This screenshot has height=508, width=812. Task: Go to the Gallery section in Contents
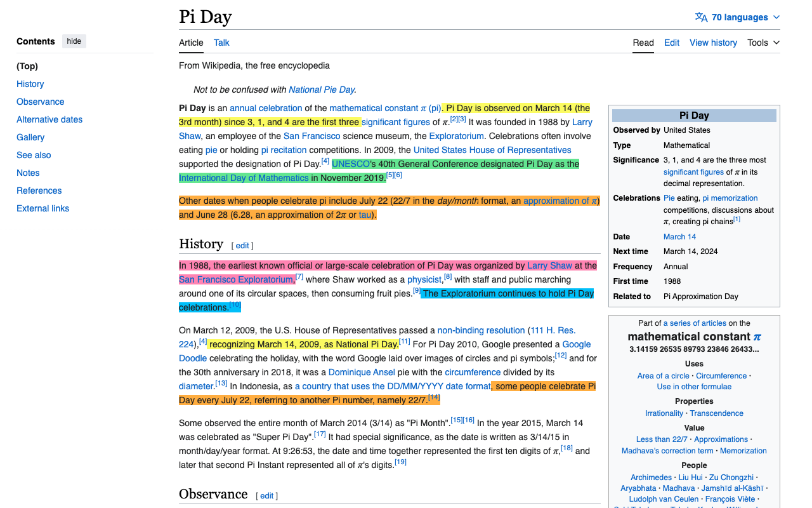click(30, 137)
